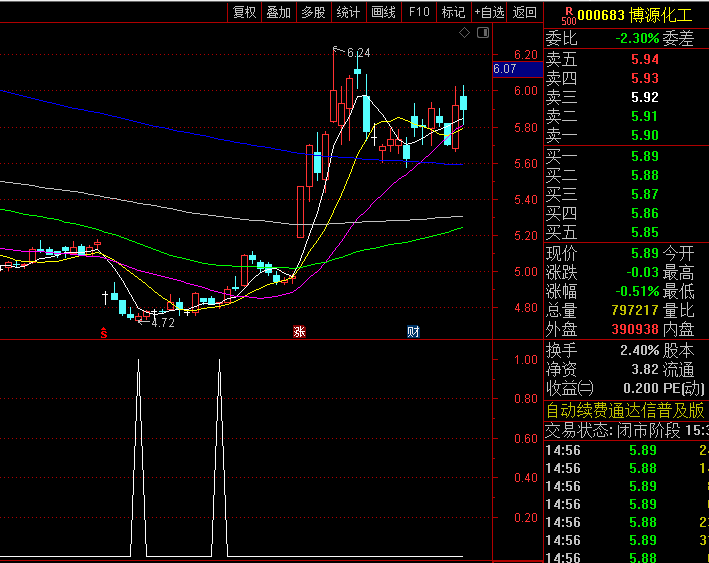The image size is (709, 563).
Task: Open the 统计 statistics tool
Action: [x=348, y=12]
